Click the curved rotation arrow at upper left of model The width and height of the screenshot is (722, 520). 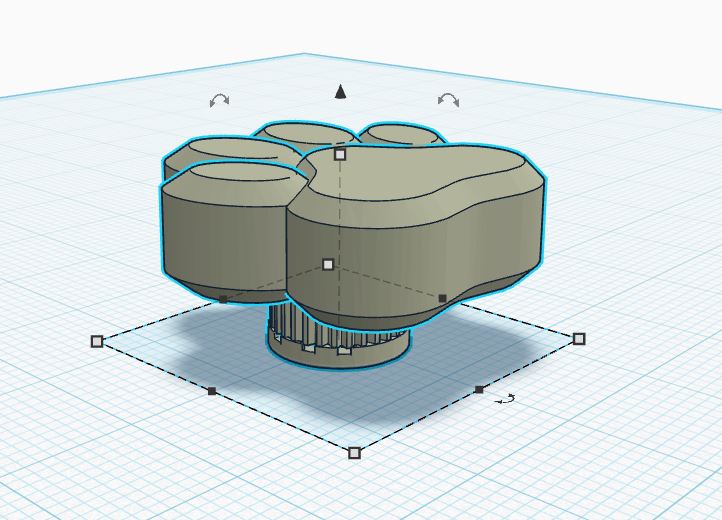(x=219, y=100)
